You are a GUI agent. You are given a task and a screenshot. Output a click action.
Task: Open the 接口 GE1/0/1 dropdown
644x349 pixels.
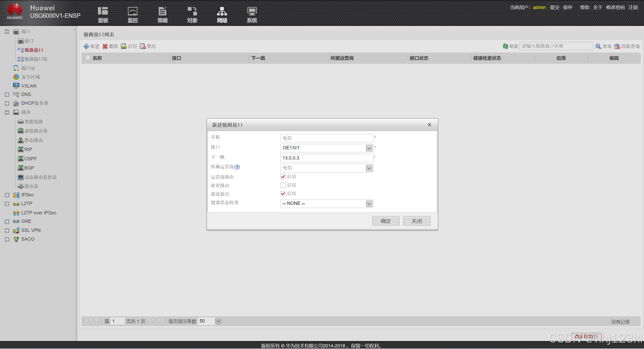click(369, 148)
